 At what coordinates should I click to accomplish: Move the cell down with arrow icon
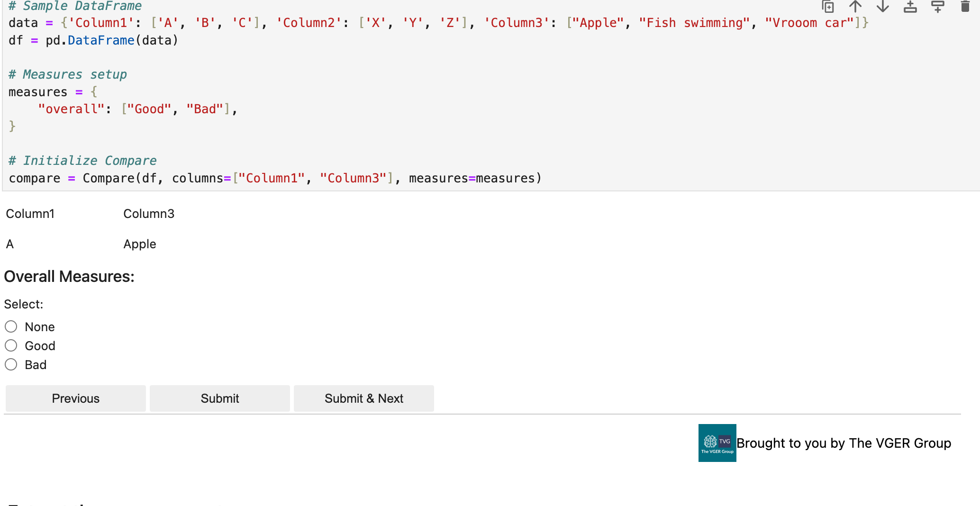tap(883, 7)
